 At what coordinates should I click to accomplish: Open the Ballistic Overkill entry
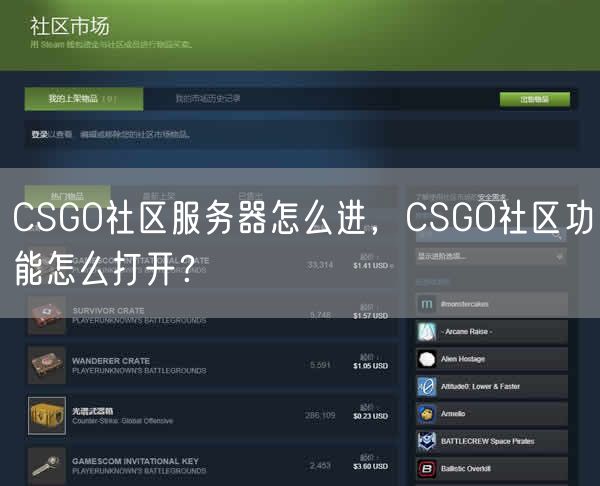492,469
